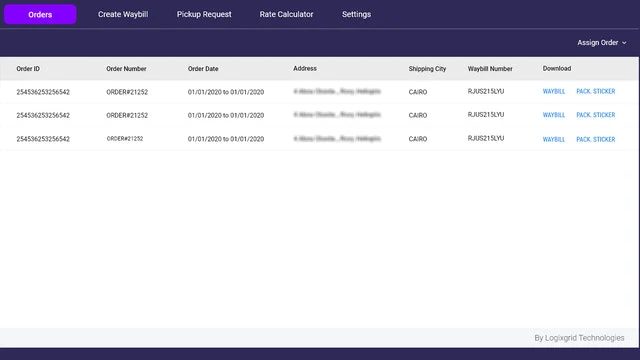This screenshot has height=360, width=640.
Task: Click the Shipping City column header
Action: [427, 69]
